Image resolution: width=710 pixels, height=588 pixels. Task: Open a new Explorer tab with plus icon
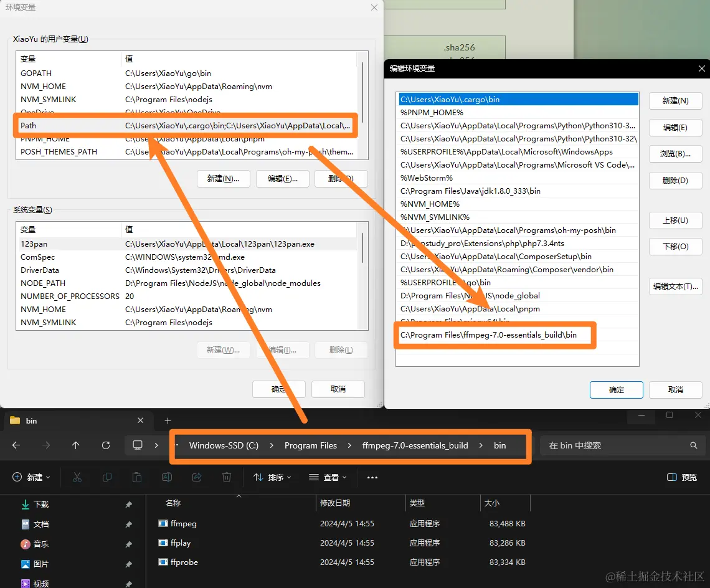point(168,421)
